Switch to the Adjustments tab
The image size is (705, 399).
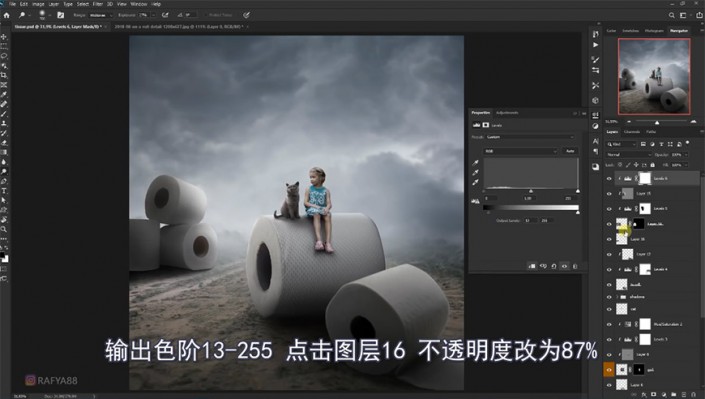(x=507, y=112)
